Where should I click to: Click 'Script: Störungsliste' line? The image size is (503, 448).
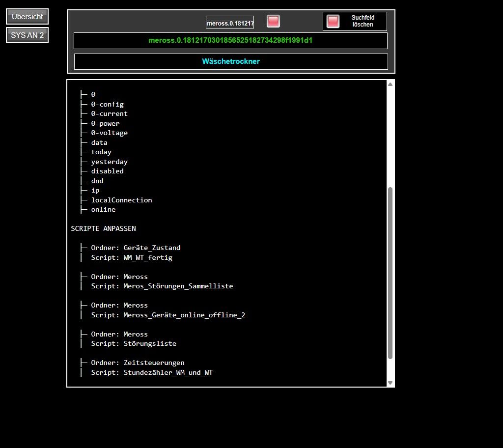134,343
